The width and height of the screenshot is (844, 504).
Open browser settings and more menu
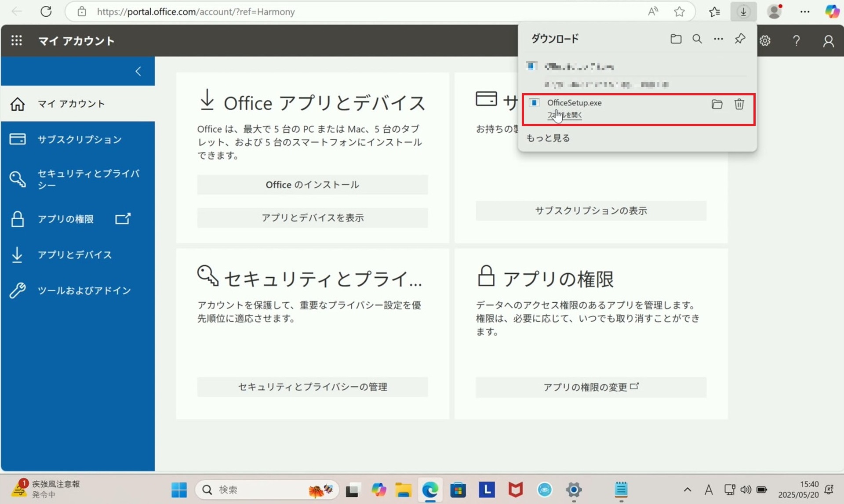(x=804, y=11)
